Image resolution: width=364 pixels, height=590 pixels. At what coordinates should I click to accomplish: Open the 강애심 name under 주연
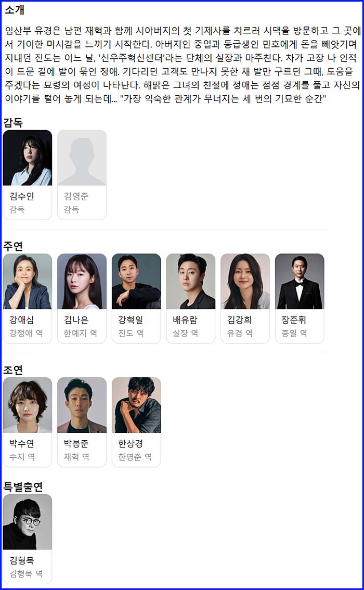(22, 320)
